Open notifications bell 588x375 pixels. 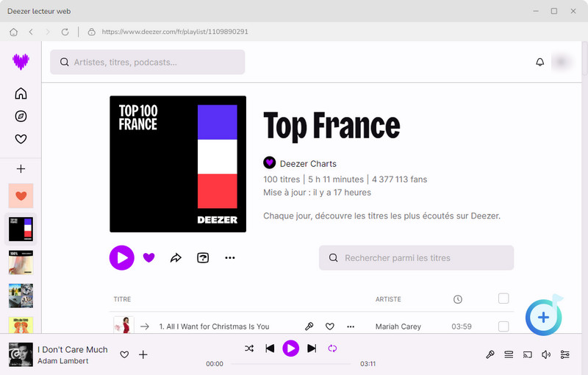pos(539,62)
